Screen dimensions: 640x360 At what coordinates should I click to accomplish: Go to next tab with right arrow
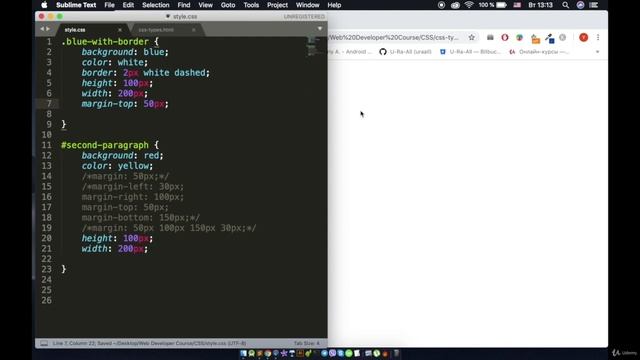coord(48,29)
